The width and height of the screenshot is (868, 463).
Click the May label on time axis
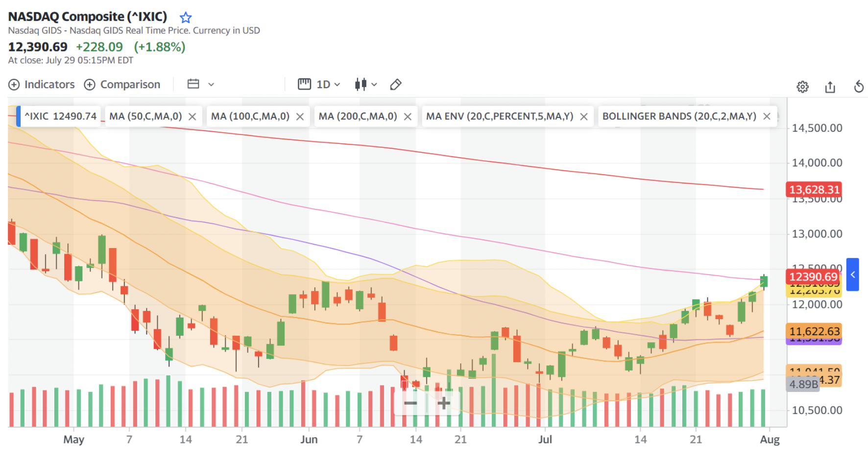coord(73,440)
